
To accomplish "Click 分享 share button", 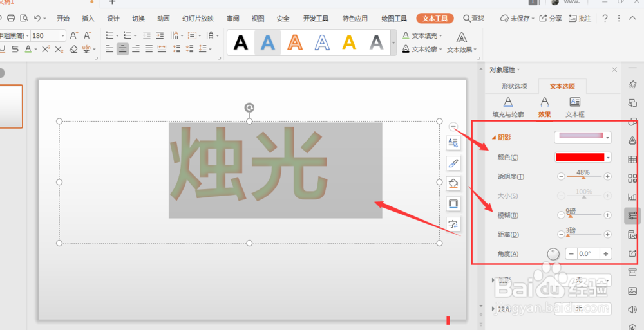I will [x=551, y=19].
